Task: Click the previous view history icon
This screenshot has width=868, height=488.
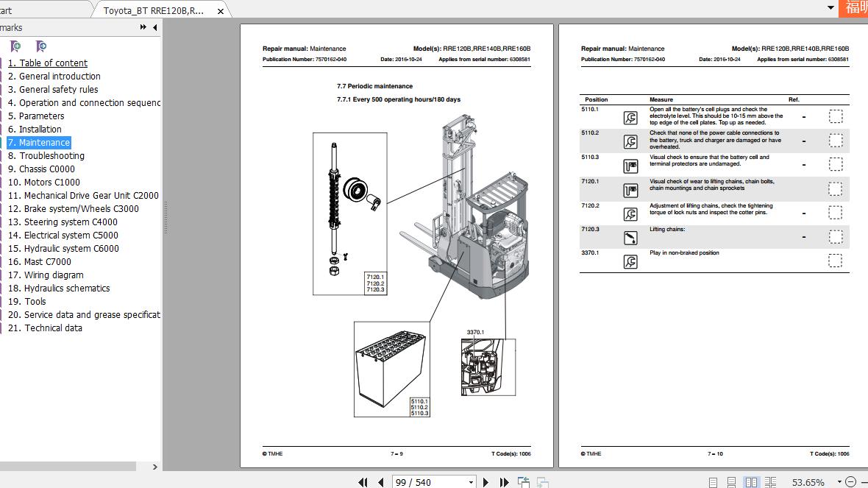Action: (x=524, y=481)
